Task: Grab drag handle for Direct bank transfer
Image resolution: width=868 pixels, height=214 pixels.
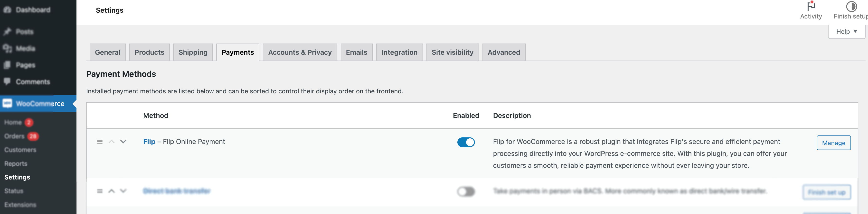Action: tap(100, 191)
